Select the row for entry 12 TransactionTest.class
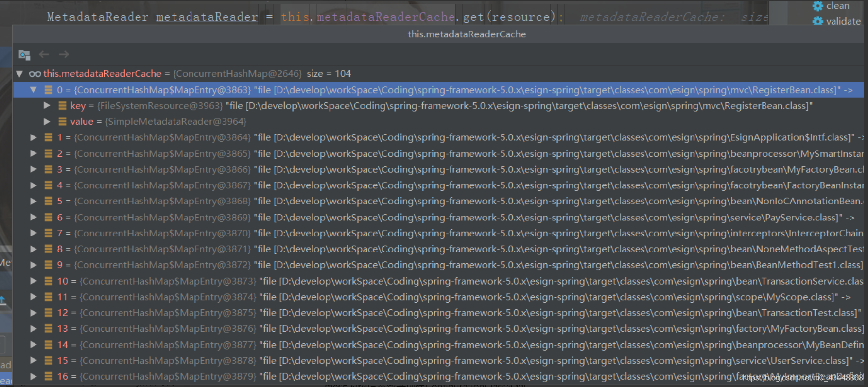The width and height of the screenshot is (868, 387). 438,313
